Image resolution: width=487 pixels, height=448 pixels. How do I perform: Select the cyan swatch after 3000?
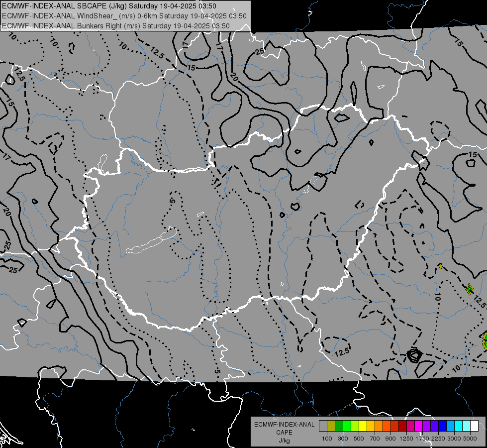[x=459, y=426]
